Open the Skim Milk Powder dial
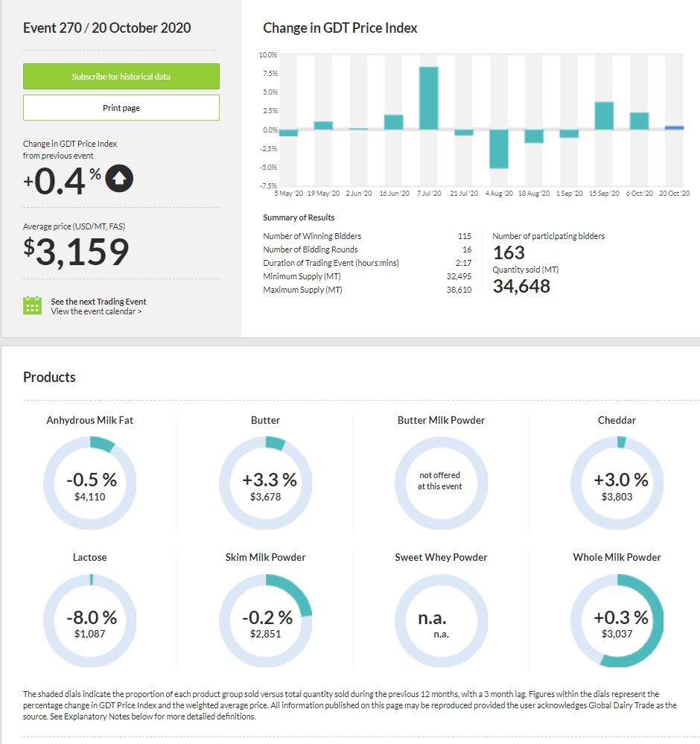 [x=266, y=620]
